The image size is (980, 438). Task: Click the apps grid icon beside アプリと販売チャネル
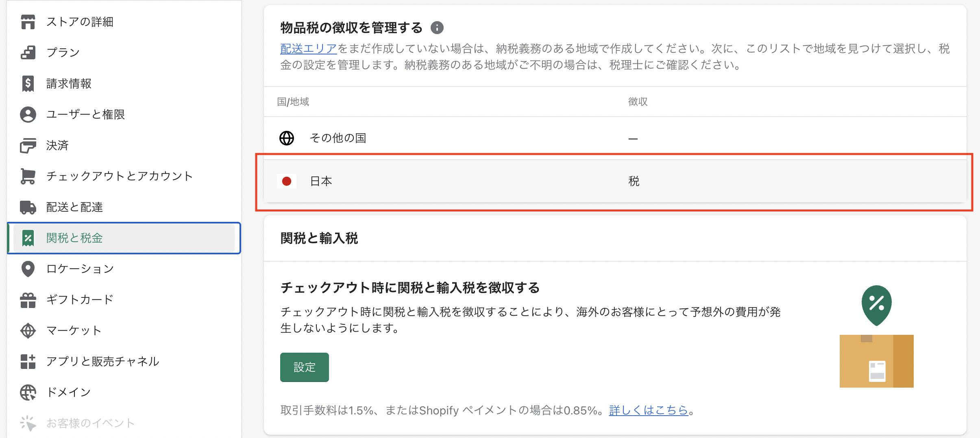(28, 362)
